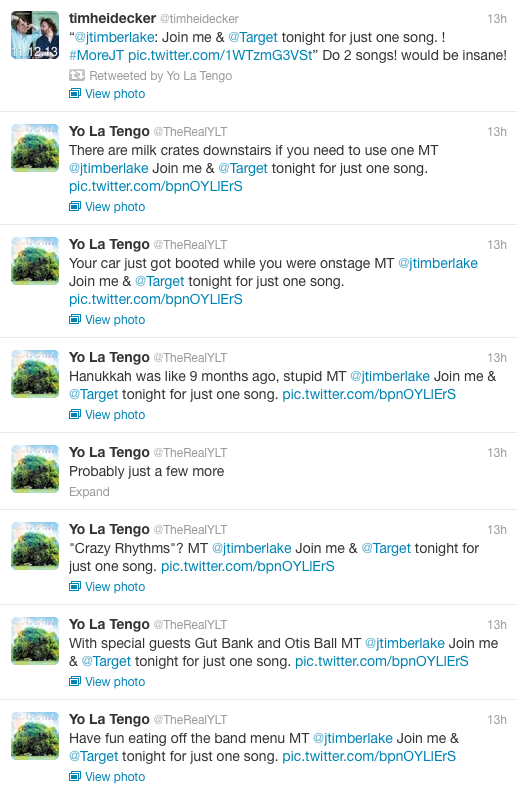Click the photo icon under Crazy Rhythms tweet
This screenshot has height=790, width=517.
click(x=75, y=586)
